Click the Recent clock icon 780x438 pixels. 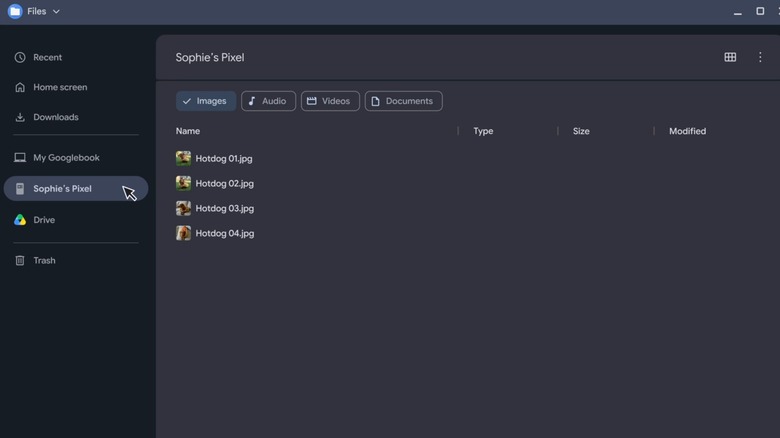(x=20, y=57)
